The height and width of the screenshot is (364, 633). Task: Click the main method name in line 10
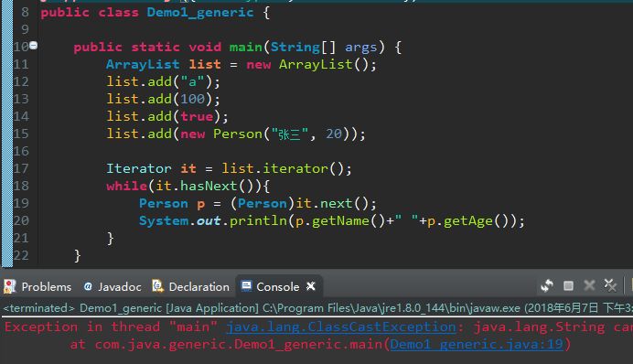(x=246, y=48)
